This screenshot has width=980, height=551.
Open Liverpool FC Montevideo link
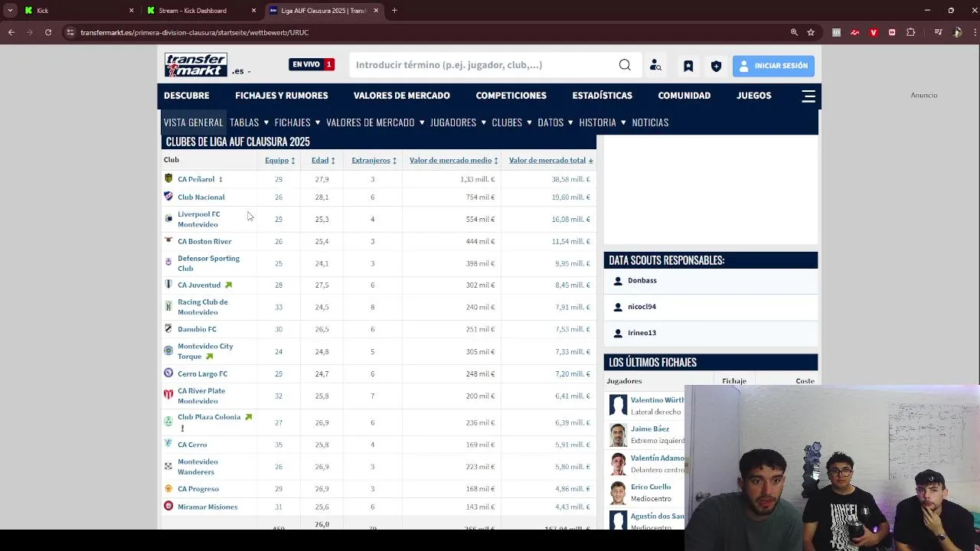click(x=199, y=220)
